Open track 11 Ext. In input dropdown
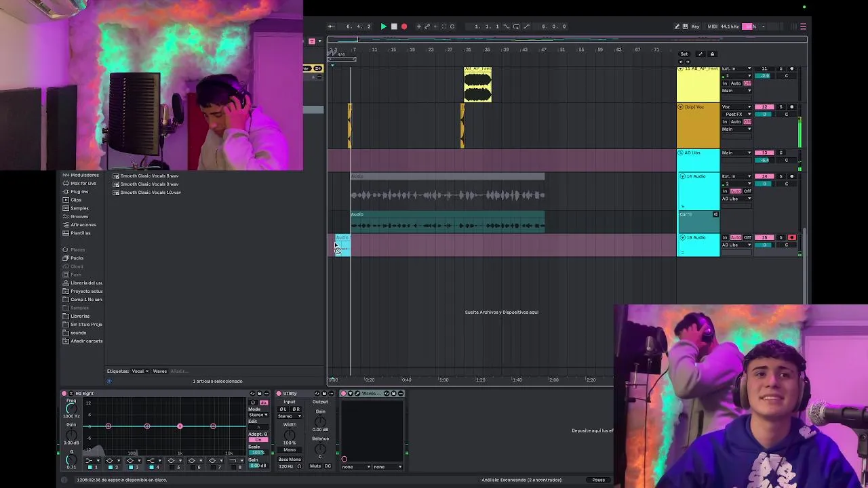The image size is (868, 488). click(x=736, y=69)
